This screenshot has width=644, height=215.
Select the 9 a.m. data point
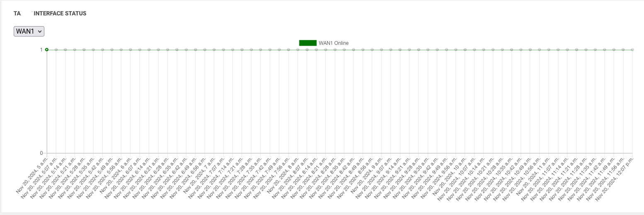(382, 50)
